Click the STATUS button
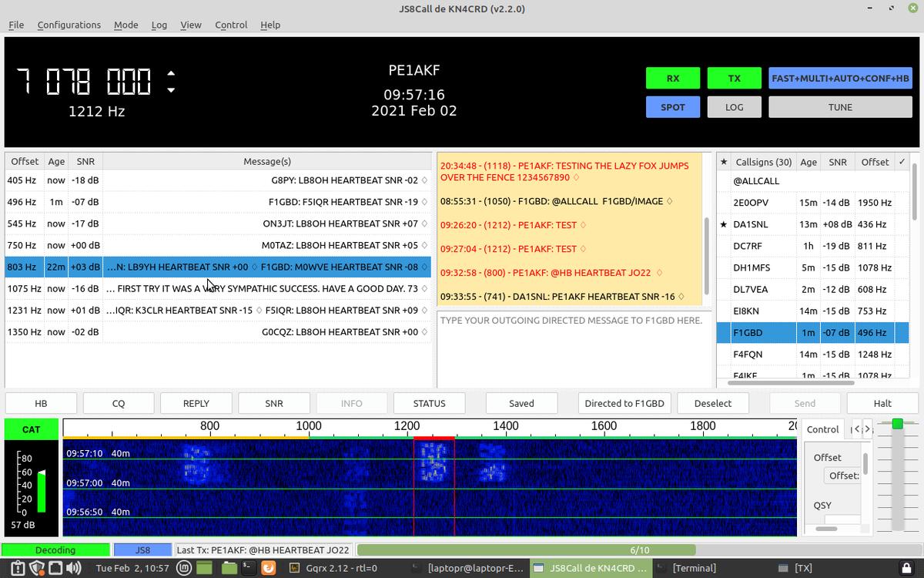Viewport: 924px width, 578px height. pyautogui.click(x=429, y=403)
